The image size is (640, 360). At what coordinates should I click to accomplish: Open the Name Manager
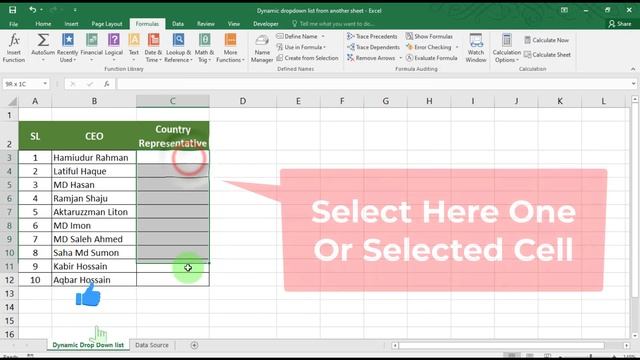click(x=262, y=49)
